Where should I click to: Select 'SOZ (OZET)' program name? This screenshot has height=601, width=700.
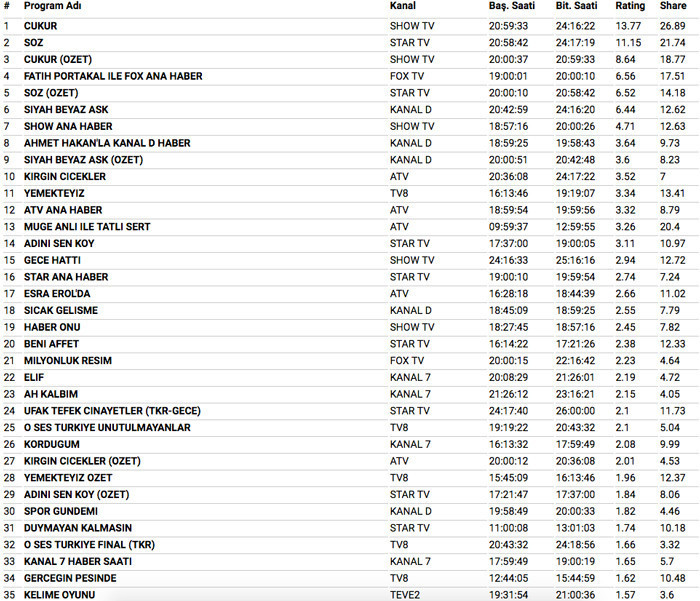point(51,93)
